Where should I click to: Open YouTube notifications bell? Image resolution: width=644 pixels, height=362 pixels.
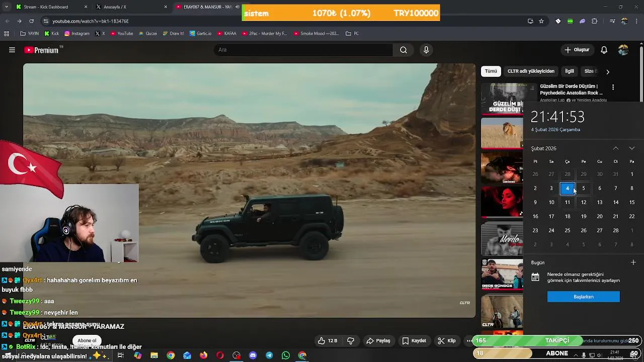[604, 50]
